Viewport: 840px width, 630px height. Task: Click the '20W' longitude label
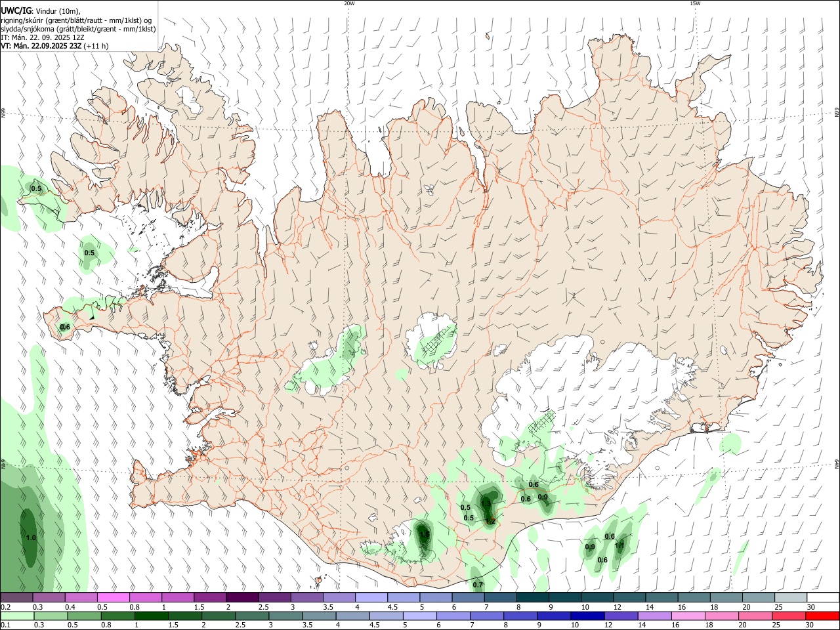tap(349, 3)
